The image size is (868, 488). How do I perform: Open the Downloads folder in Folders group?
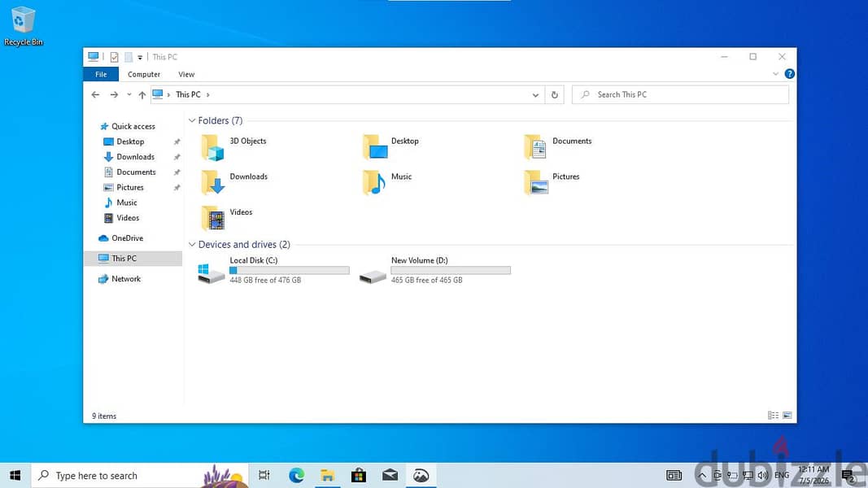click(x=235, y=182)
